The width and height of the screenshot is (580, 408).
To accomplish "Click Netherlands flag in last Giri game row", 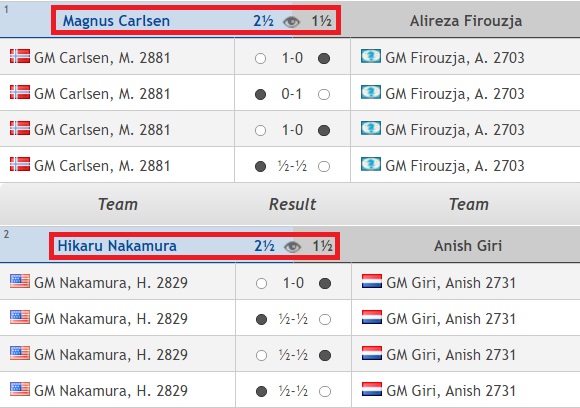I will tap(372, 389).
